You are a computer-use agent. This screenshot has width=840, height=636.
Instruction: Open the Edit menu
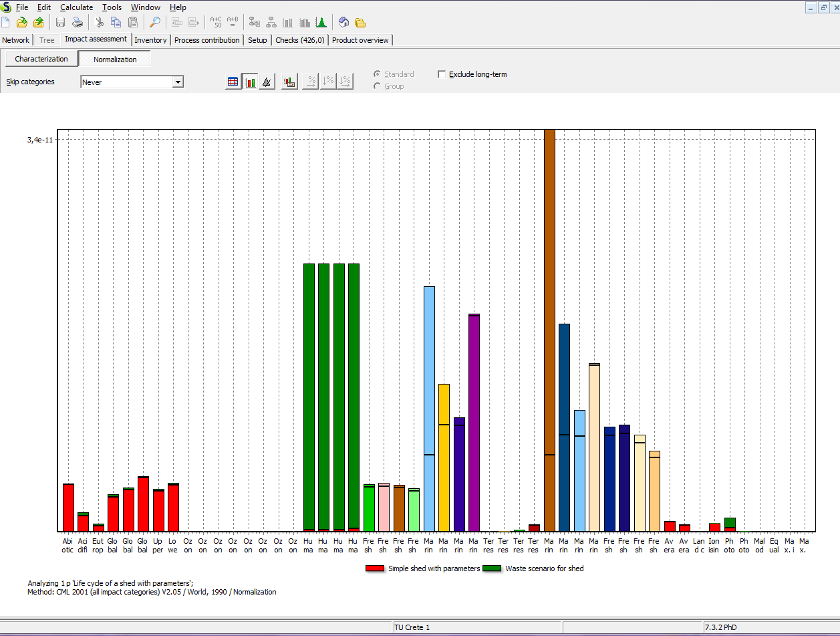coord(44,7)
